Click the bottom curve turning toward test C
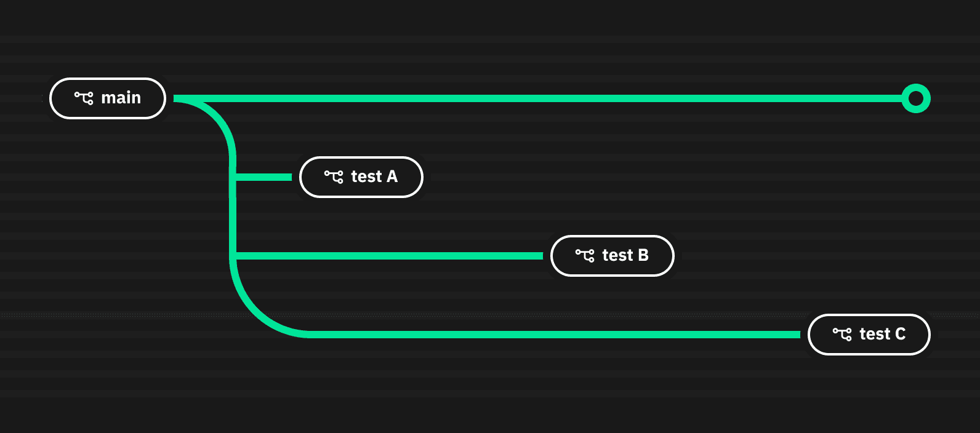Screen dimensions: 980x433 [257, 311]
